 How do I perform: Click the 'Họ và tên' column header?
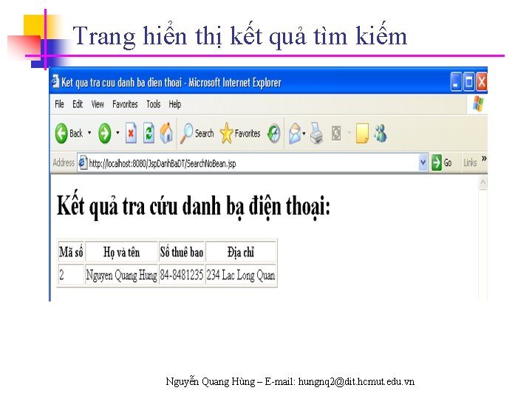(121, 252)
